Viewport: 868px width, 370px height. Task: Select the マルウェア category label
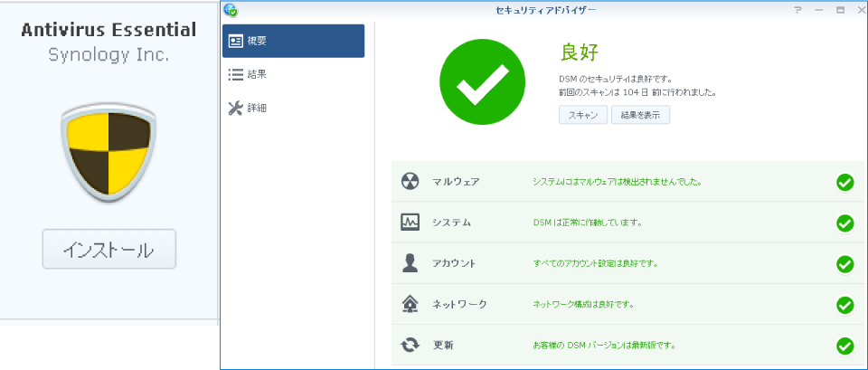click(x=456, y=182)
